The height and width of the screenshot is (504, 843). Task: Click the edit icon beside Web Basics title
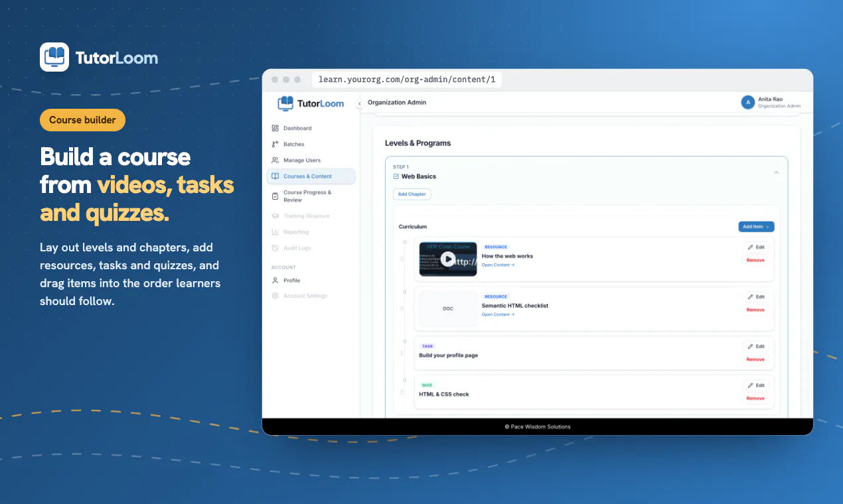click(x=396, y=176)
